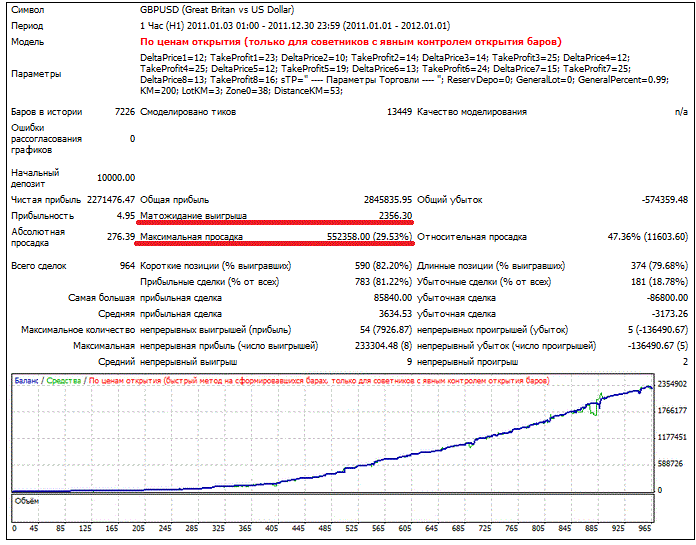Click the Баланс legend label
Screen dimensions: 696x545
coord(26,381)
